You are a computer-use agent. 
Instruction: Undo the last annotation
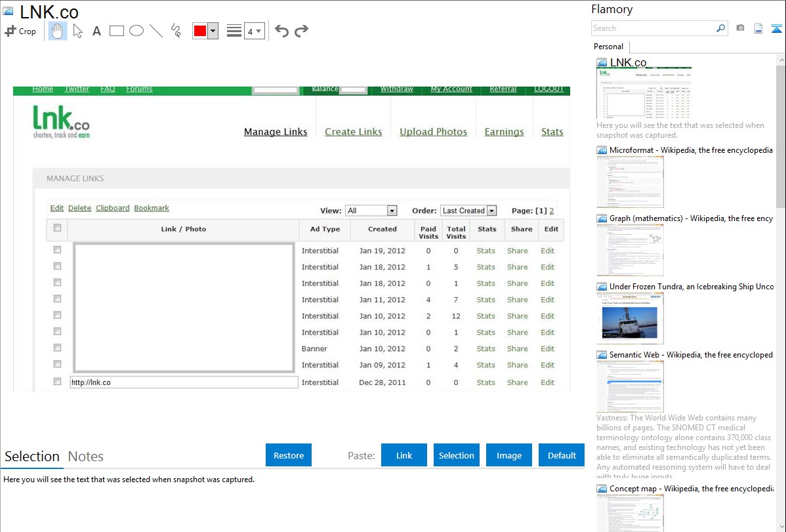tap(281, 31)
